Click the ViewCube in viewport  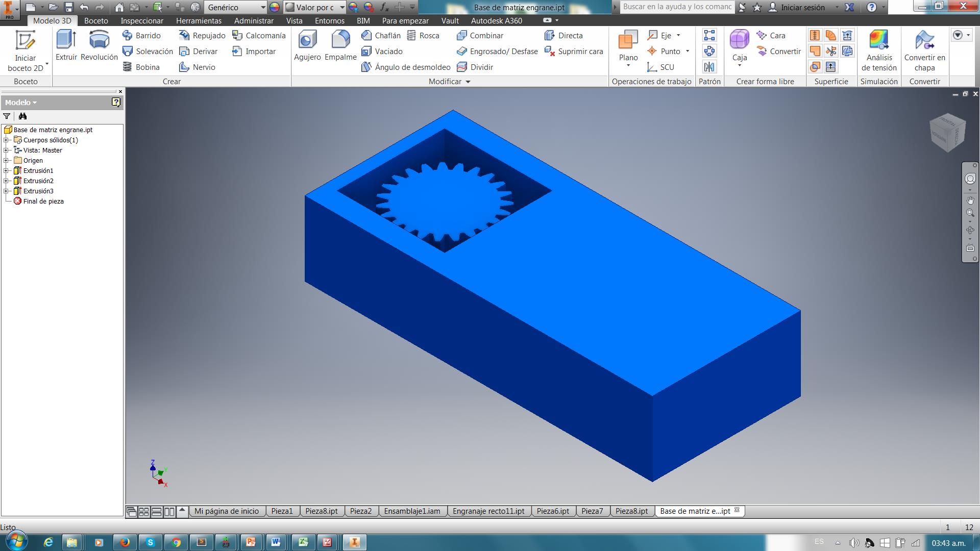click(947, 133)
